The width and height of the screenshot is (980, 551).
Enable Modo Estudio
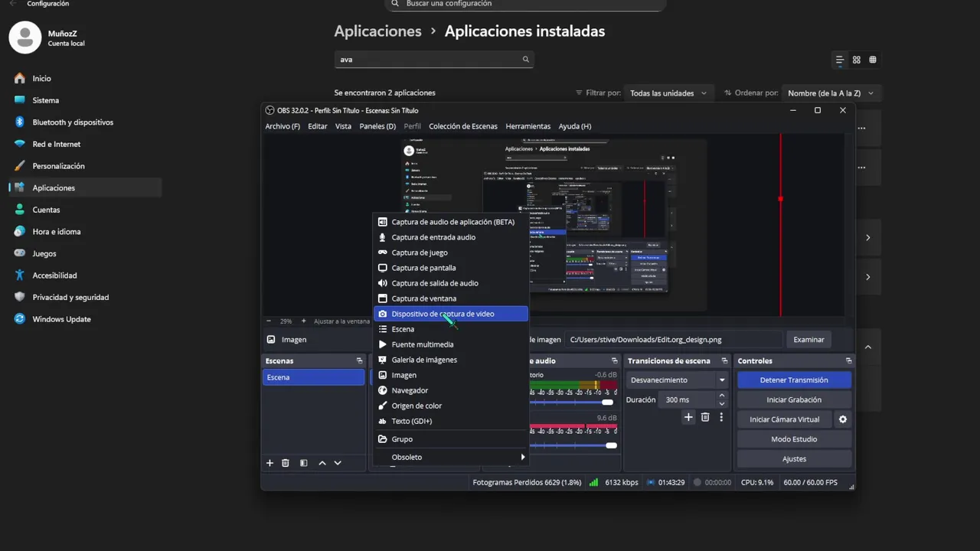coord(794,439)
